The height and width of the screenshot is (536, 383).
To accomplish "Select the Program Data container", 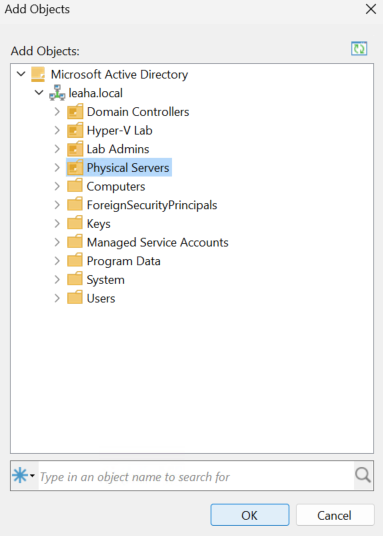I will pos(123,261).
